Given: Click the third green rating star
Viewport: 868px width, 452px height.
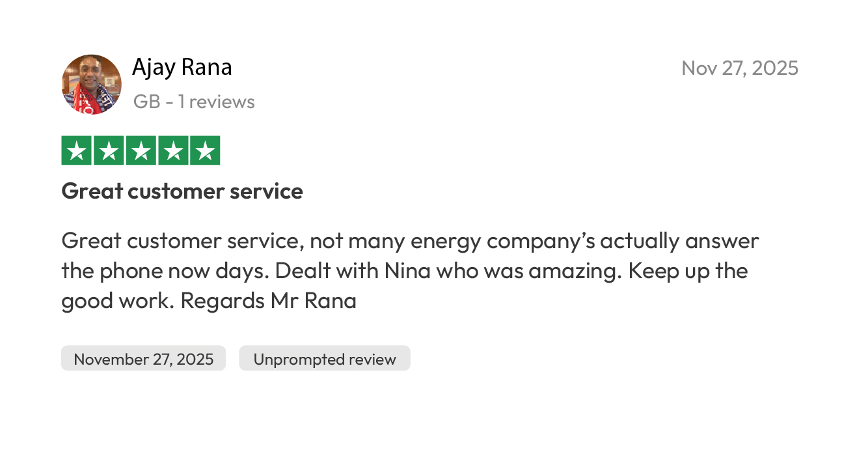Looking at the screenshot, I should tap(141, 150).
